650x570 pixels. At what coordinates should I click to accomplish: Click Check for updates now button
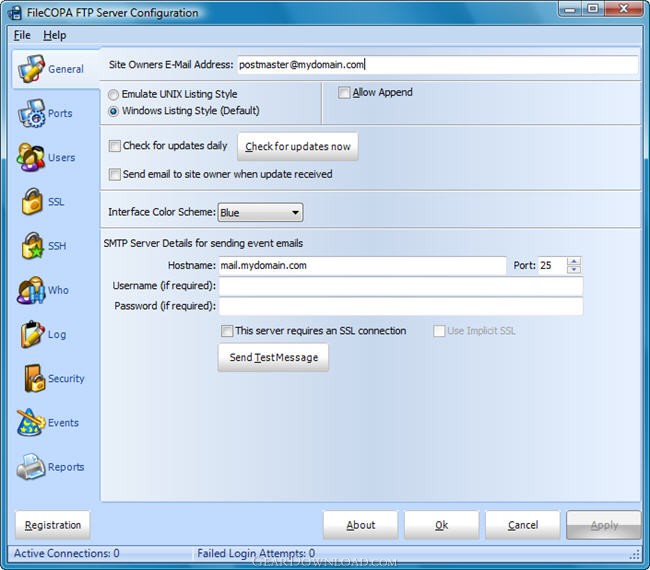(x=298, y=146)
